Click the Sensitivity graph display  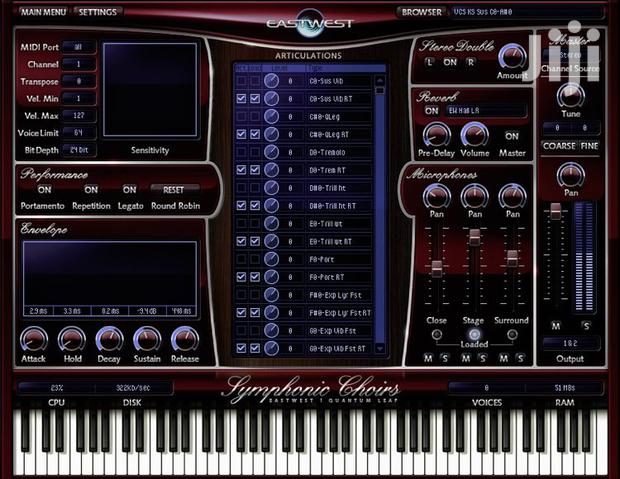(x=150, y=90)
